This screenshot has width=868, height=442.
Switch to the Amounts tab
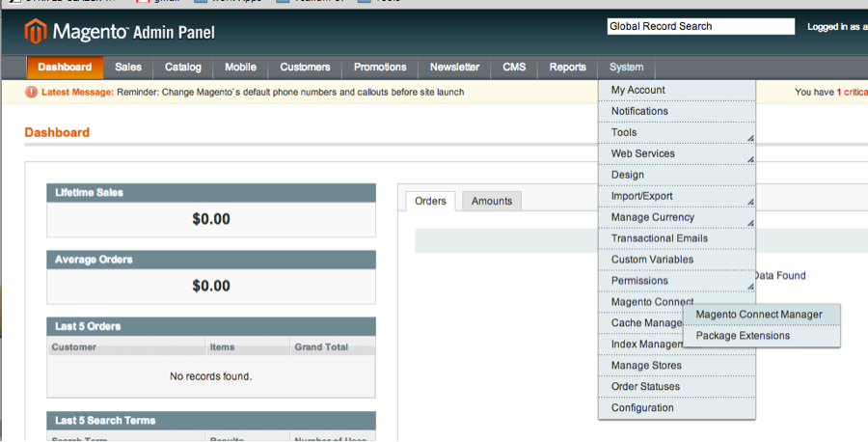(x=491, y=201)
